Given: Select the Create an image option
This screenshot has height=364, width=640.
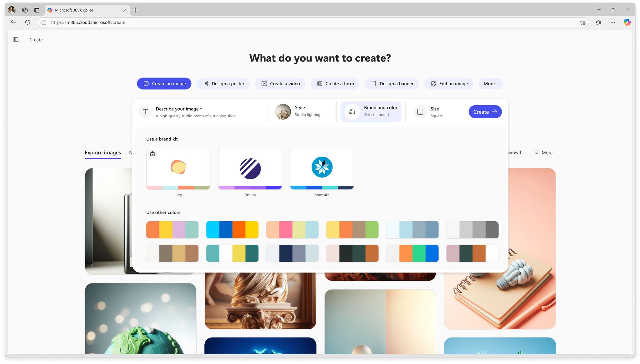Looking at the screenshot, I should point(164,84).
